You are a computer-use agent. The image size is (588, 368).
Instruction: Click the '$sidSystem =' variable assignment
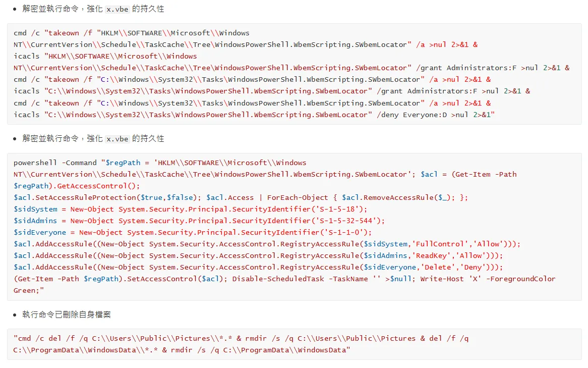tap(40, 209)
